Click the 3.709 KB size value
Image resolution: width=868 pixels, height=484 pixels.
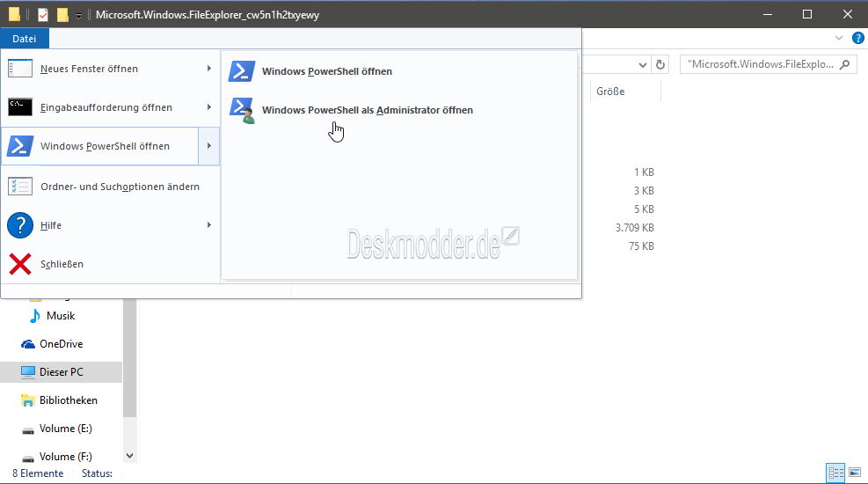click(x=634, y=228)
